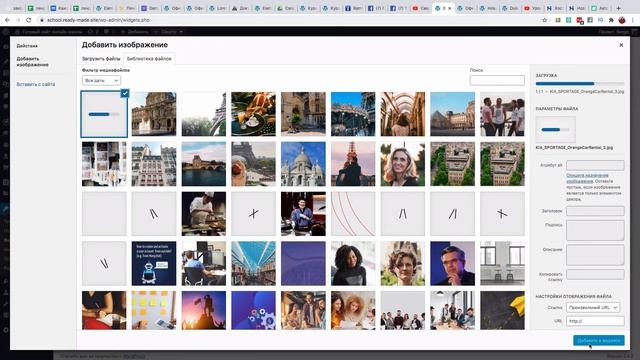Reload the page with the refresh icon
The width and height of the screenshot is (640, 360).
(29, 20)
